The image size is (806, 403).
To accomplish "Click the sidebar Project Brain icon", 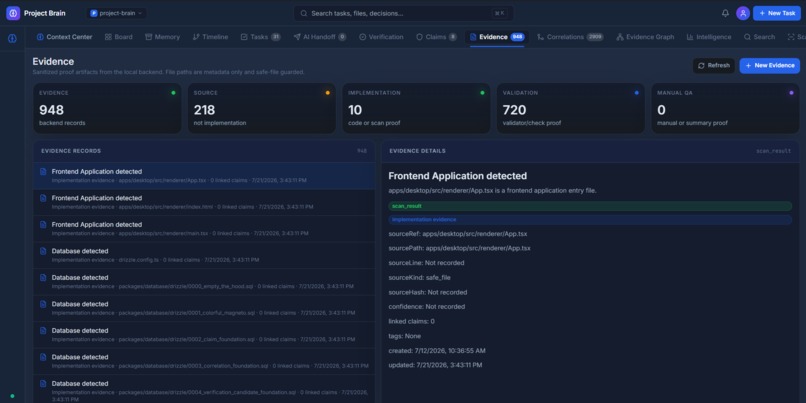I will [12, 39].
